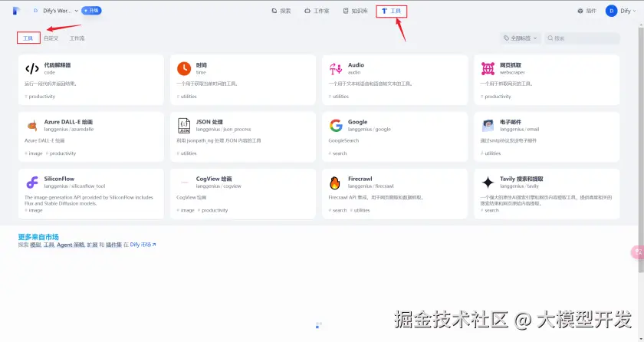Open the code interpreter tool icon
Viewport: 644px width, 342px height.
click(x=32, y=68)
